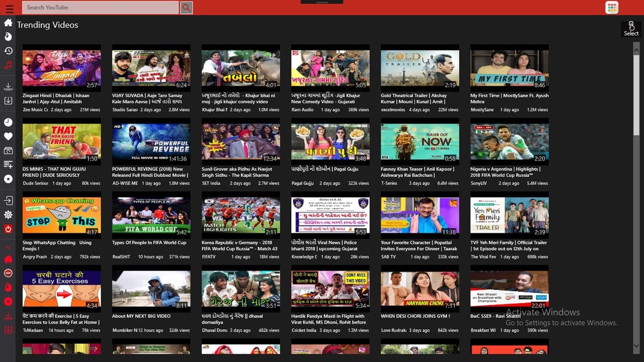Open the colorful apps grid icon
This screenshot has height=362, width=644.
pos(612,8)
